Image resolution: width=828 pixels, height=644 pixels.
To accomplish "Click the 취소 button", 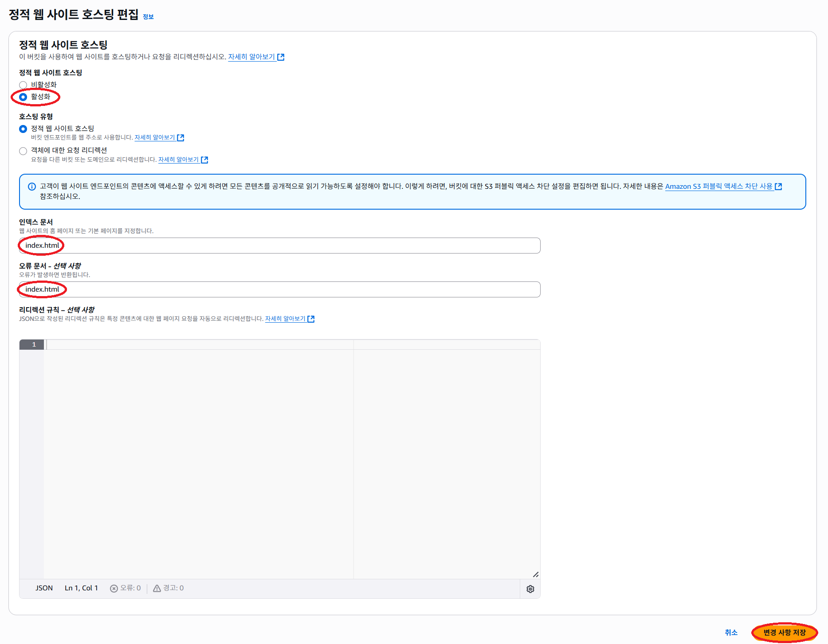I will (x=731, y=632).
